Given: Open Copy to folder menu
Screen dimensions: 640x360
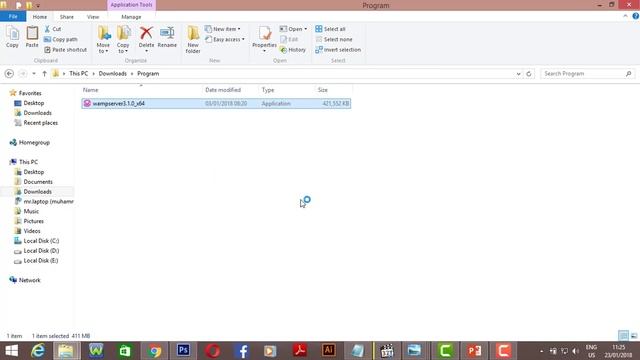Looking at the screenshot, I should tap(123, 40).
